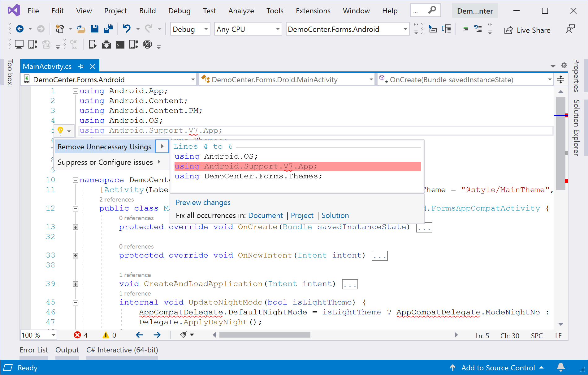Toggle pin on MainActivity.cs tab

[81, 66]
